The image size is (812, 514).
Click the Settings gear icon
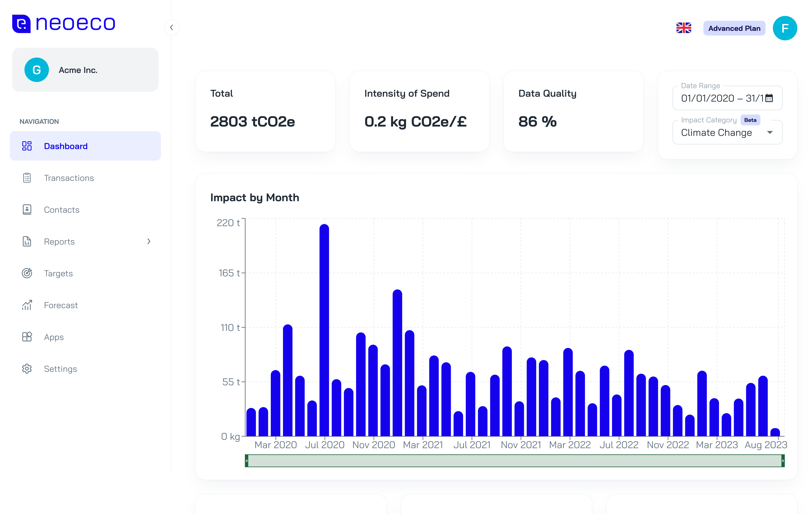[27, 369]
